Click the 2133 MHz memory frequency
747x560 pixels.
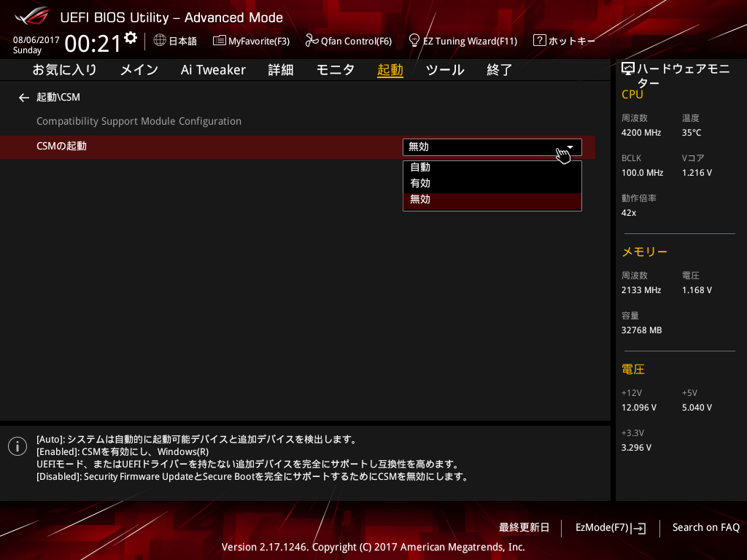coord(640,290)
